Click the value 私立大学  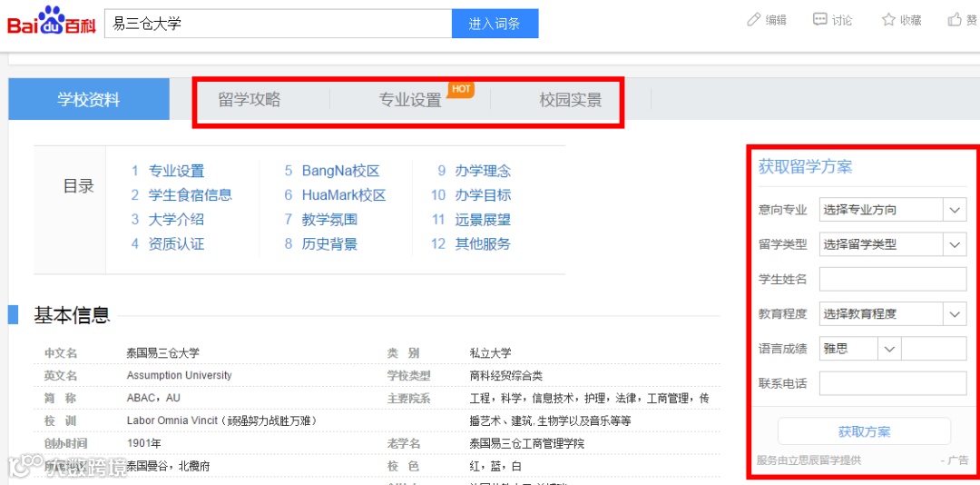[491, 353]
